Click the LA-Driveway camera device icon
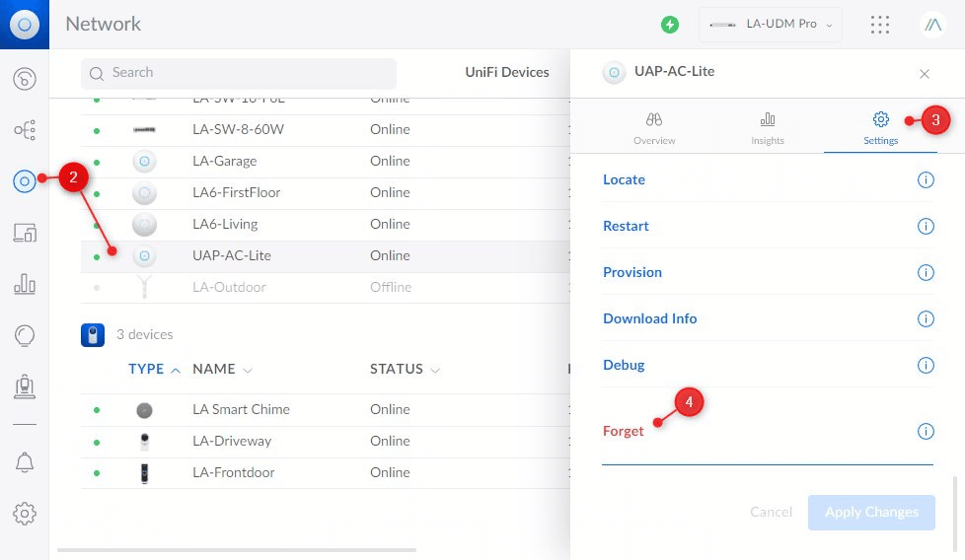 tap(144, 442)
